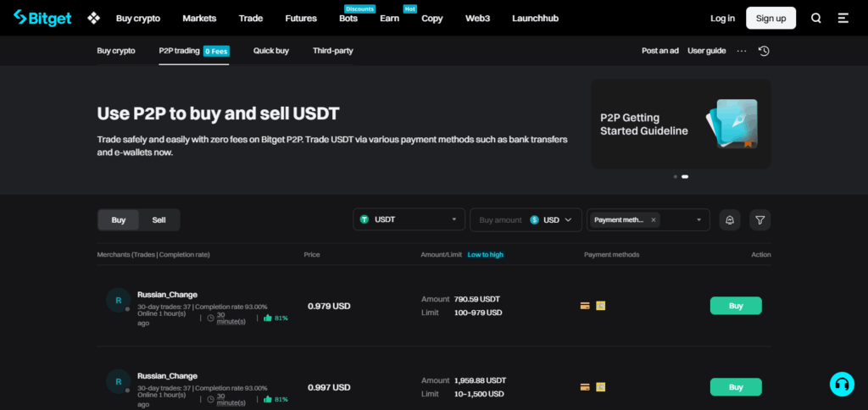Click the Russian_Change avatar at 0.997 USD
Viewport: 868px width, 410px height.
coord(119,381)
